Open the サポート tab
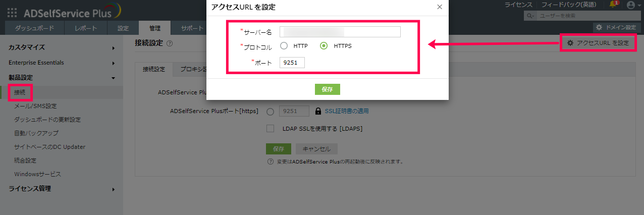Image resolution: width=644 pixels, height=215 pixels. (x=192, y=28)
